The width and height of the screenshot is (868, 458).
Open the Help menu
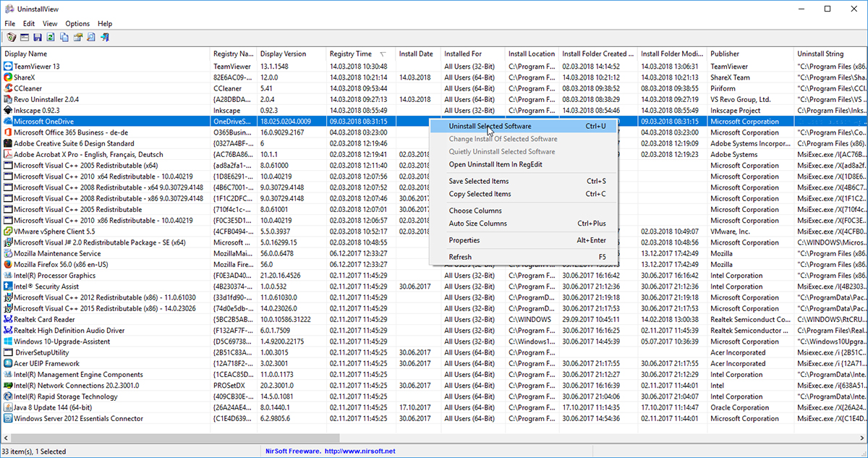(x=105, y=24)
